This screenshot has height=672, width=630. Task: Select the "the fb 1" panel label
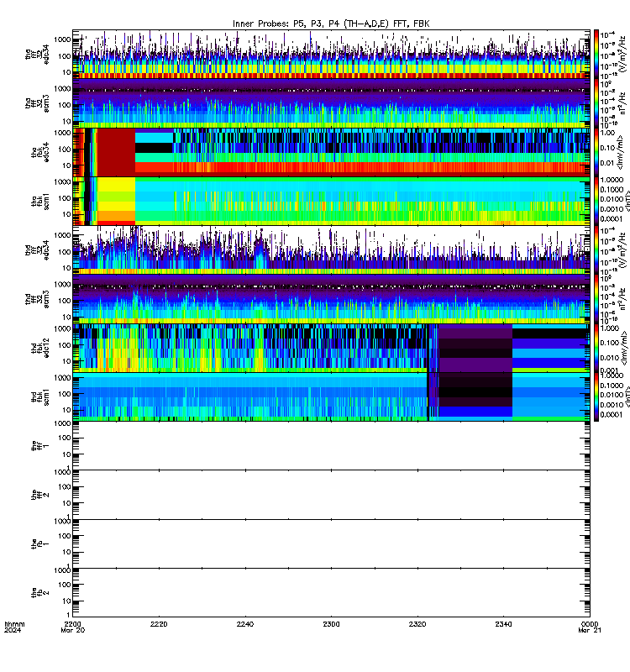40,543
